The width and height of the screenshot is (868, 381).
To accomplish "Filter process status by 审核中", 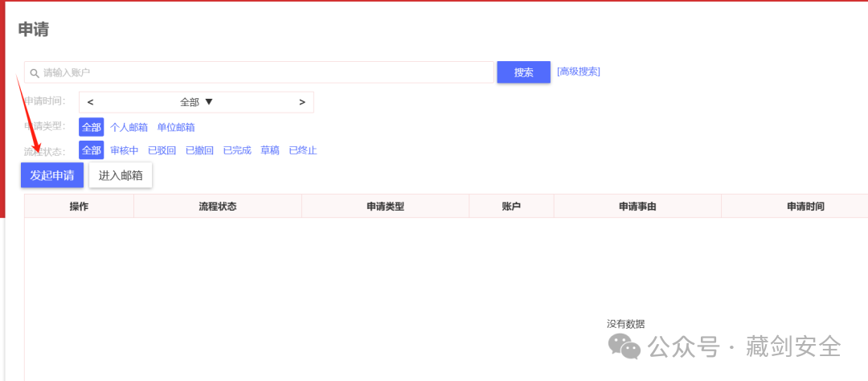I will tap(125, 150).
